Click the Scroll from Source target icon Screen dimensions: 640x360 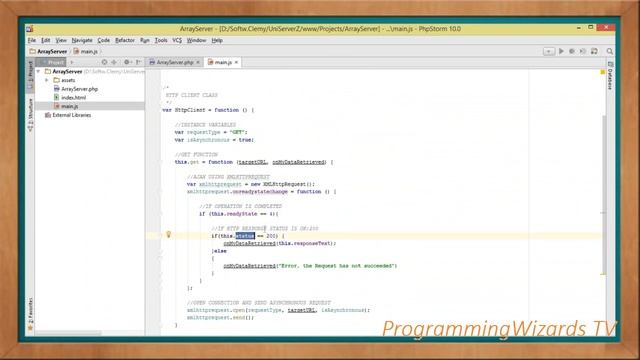pyautogui.click(x=104, y=62)
